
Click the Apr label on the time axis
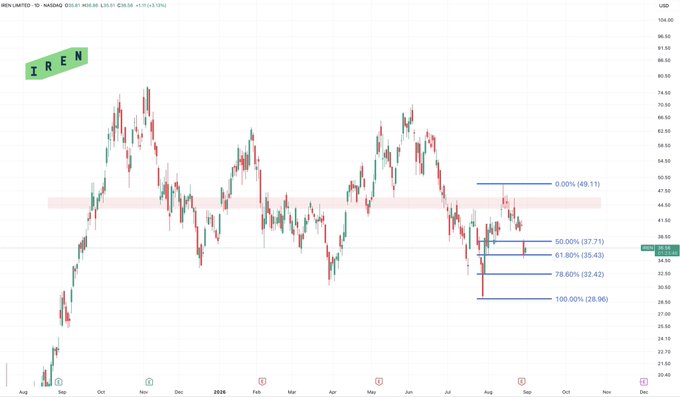333,392
